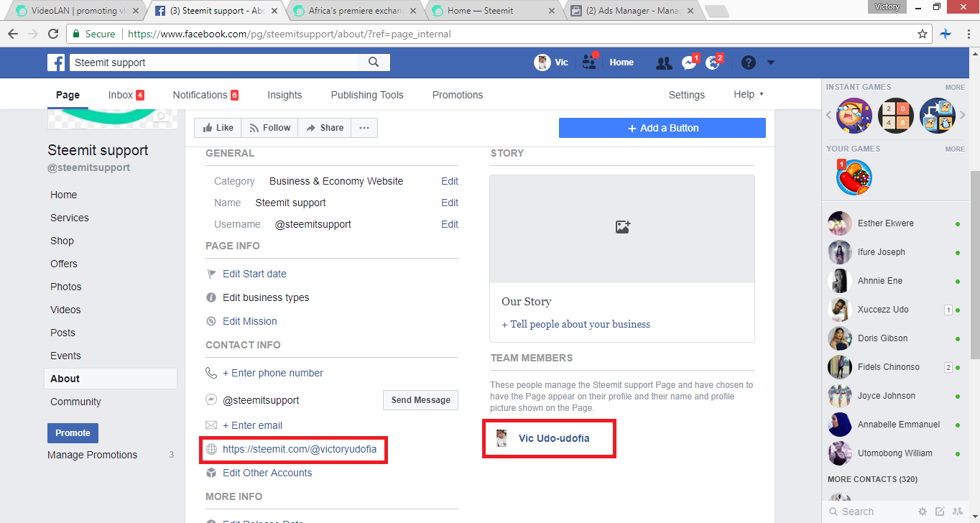The width and height of the screenshot is (980, 523).
Task: Open steemit.com/@victoryudofia website link
Action: [x=300, y=449]
